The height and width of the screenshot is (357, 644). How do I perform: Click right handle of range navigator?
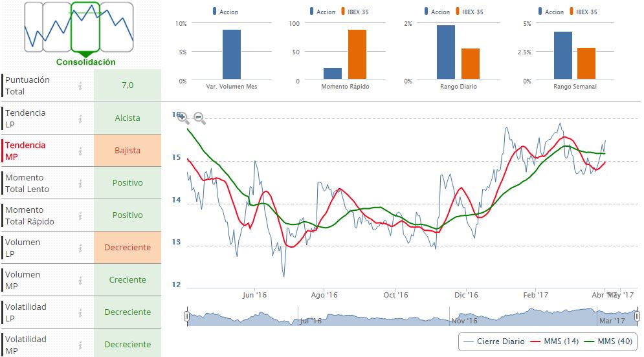click(637, 316)
